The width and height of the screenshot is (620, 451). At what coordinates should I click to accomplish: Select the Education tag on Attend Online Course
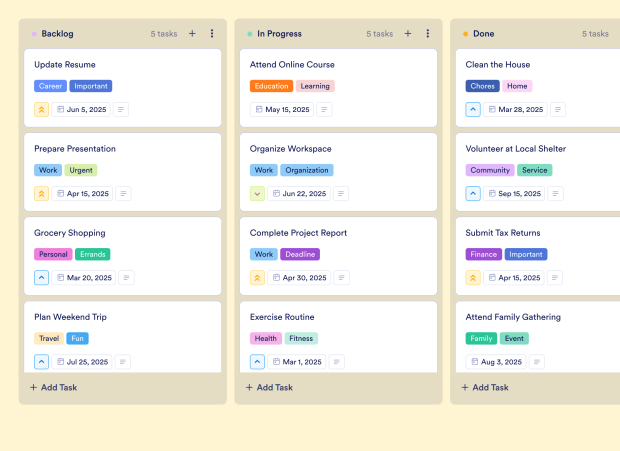271,86
